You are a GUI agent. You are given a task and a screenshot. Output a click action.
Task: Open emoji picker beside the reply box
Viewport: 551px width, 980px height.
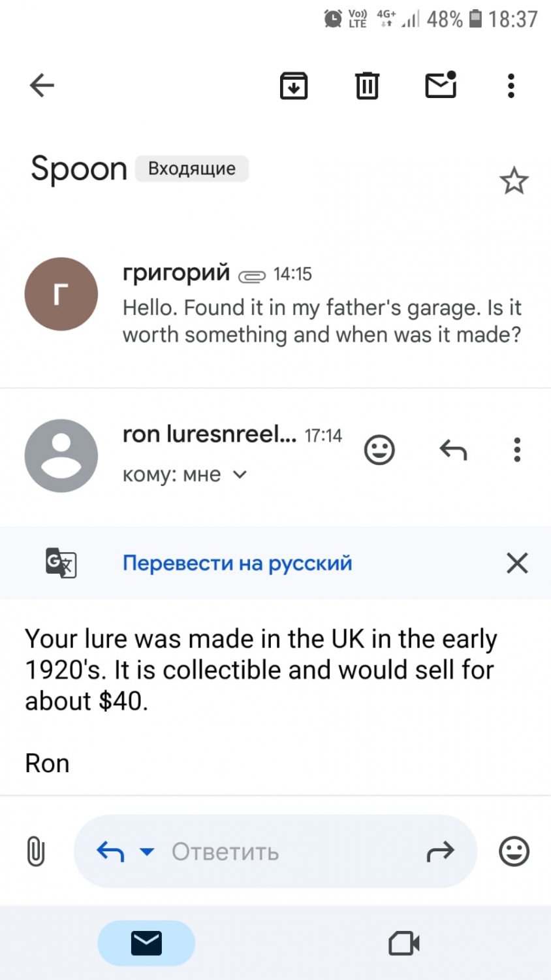click(514, 852)
